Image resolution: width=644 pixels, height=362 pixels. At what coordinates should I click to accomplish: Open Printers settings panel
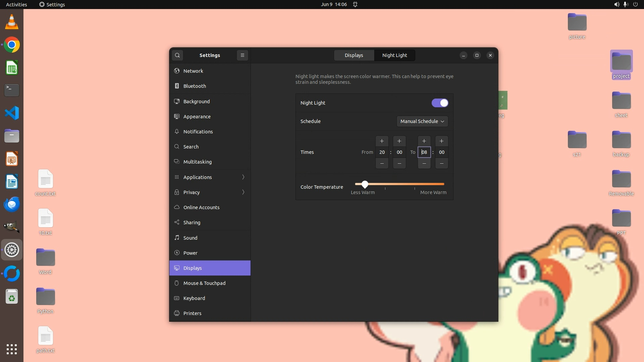tap(192, 313)
